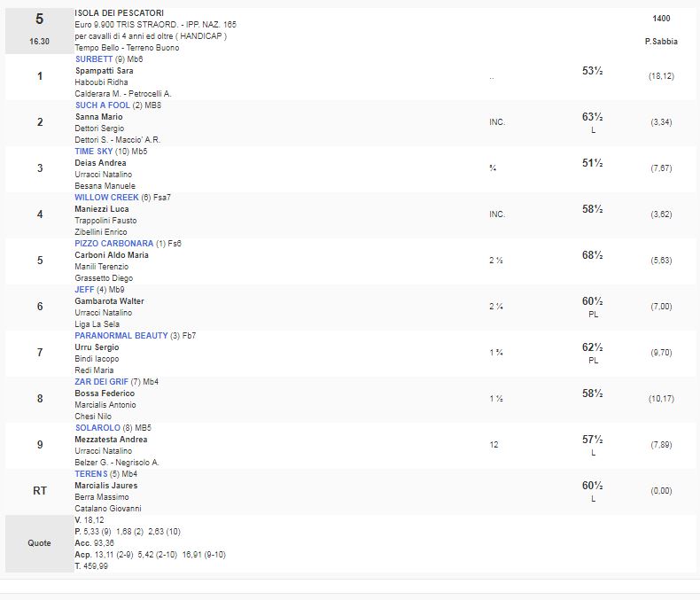Click jockey name Sanna Mario
The width and height of the screenshot is (700, 600).
(x=98, y=117)
